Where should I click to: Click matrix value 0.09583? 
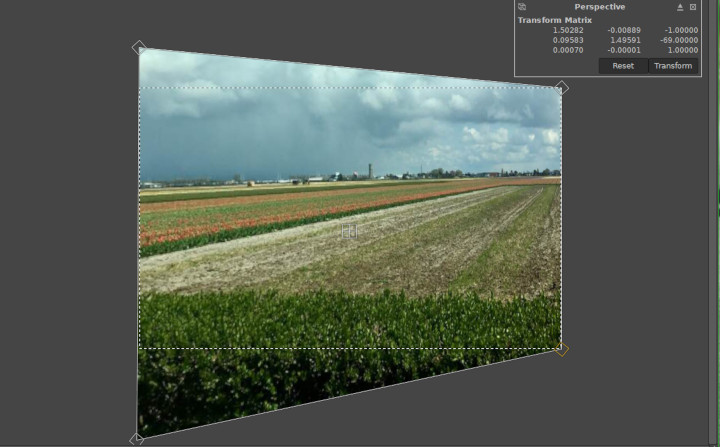point(568,40)
